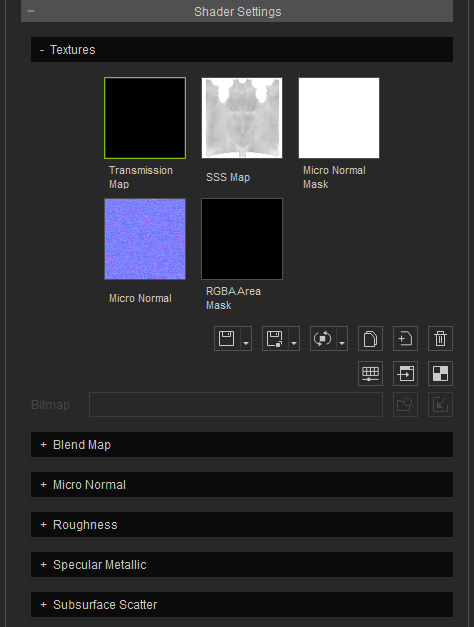Open the Save As dropdown arrow
This screenshot has height=627, width=474.
coord(294,339)
